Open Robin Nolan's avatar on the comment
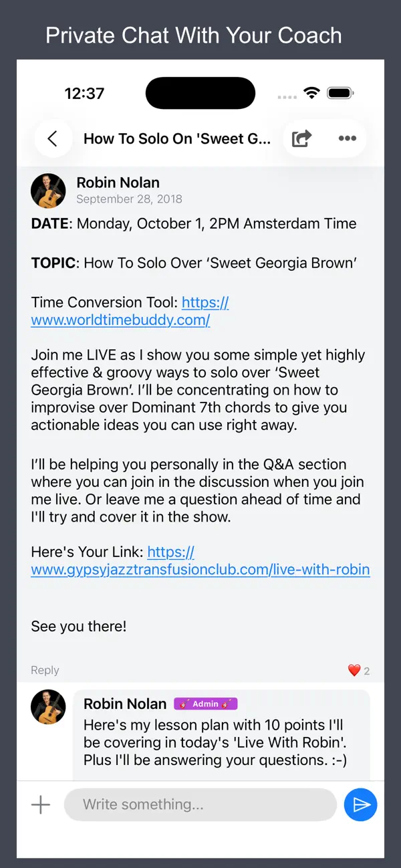Image resolution: width=401 pixels, height=868 pixels. tap(48, 707)
